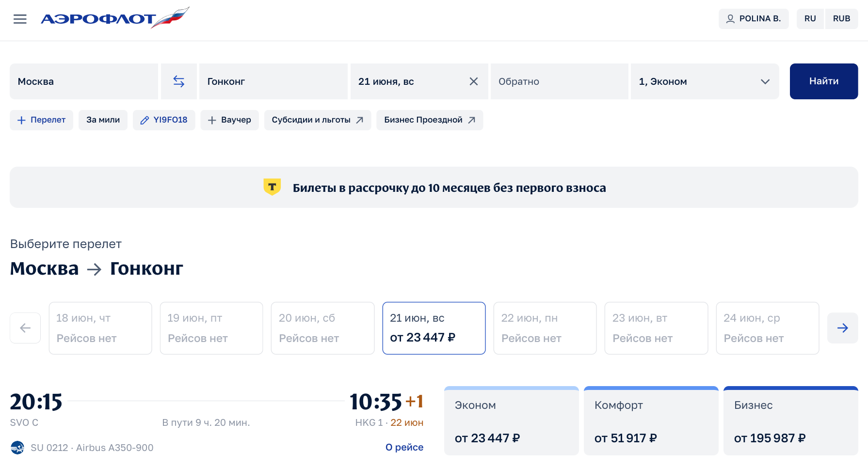Swap origin and destination cities
The width and height of the screenshot is (868, 467).
[179, 81]
